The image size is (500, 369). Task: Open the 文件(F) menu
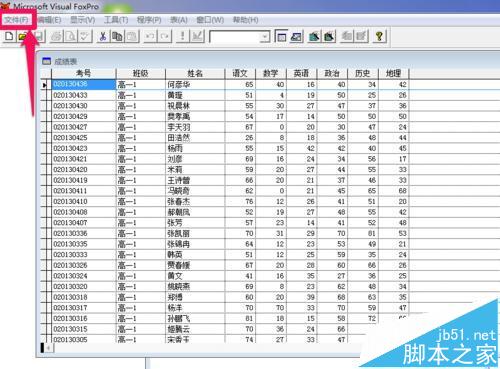16,20
